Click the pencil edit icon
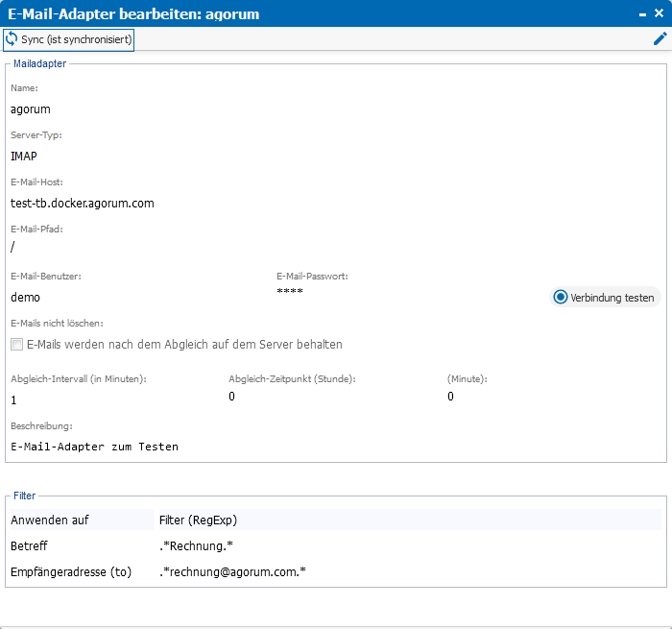The width and height of the screenshot is (672, 629). [660, 38]
